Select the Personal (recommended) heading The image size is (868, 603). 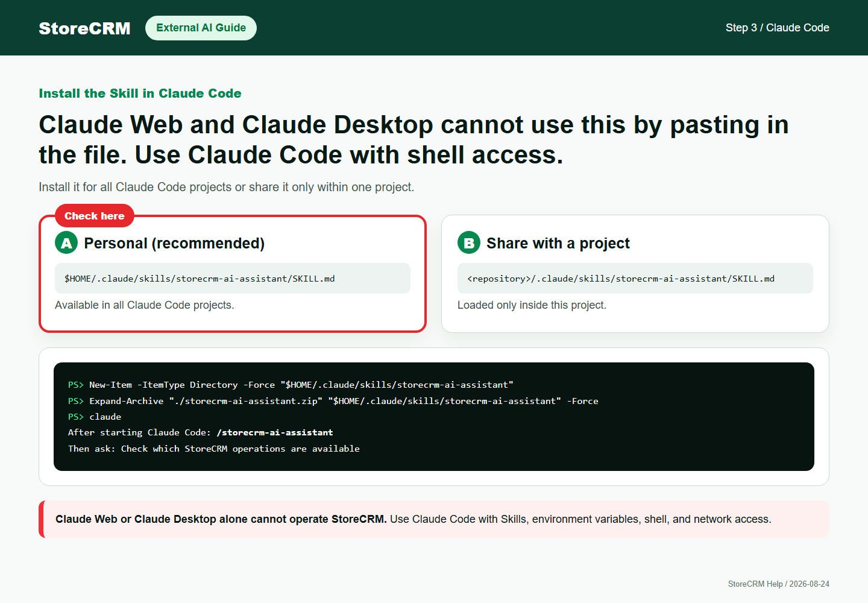174,243
